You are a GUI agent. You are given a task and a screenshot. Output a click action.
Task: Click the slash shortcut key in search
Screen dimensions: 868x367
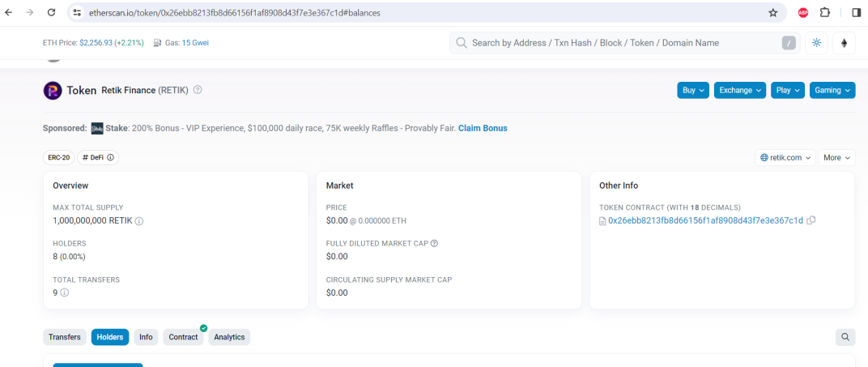(x=789, y=43)
